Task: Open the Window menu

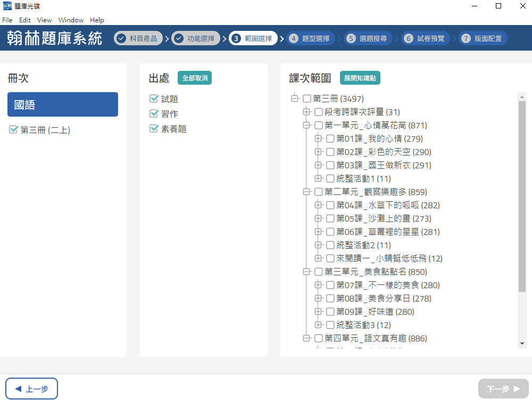Action: click(71, 20)
